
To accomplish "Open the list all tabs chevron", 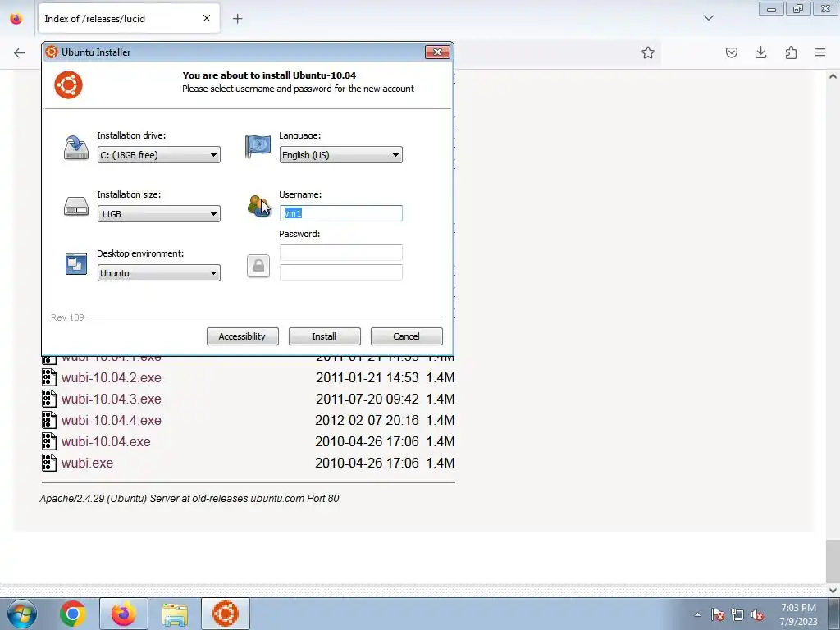I will 708,18.
